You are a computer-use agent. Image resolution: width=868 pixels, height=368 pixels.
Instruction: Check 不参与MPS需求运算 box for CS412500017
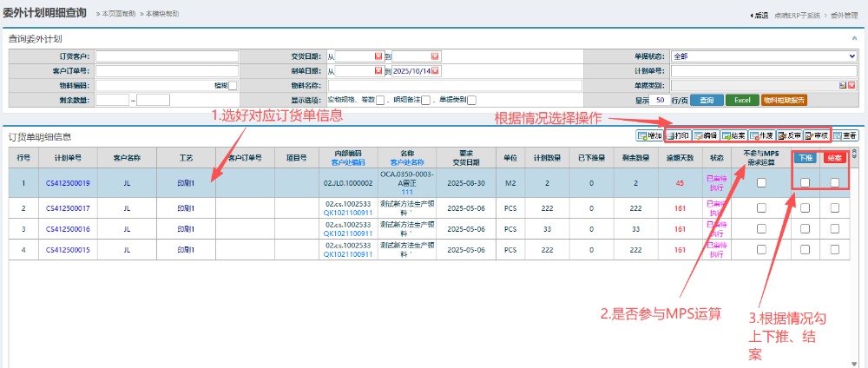coord(760,207)
